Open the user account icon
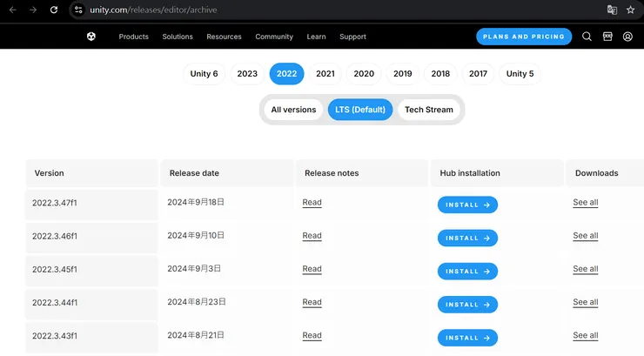 pos(627,37)
